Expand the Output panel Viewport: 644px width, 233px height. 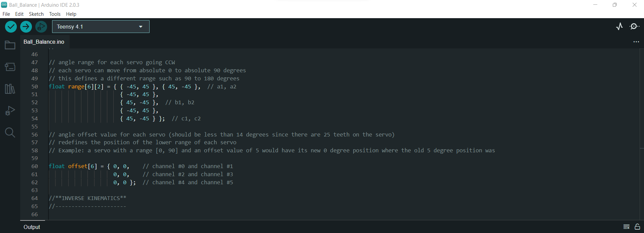pyautogui.click(x=32, y=227)
